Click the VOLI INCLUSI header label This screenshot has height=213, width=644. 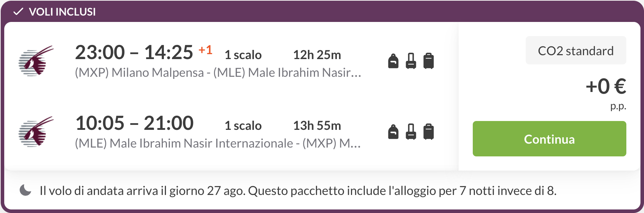pyautogui.click(x=62, y=12)
